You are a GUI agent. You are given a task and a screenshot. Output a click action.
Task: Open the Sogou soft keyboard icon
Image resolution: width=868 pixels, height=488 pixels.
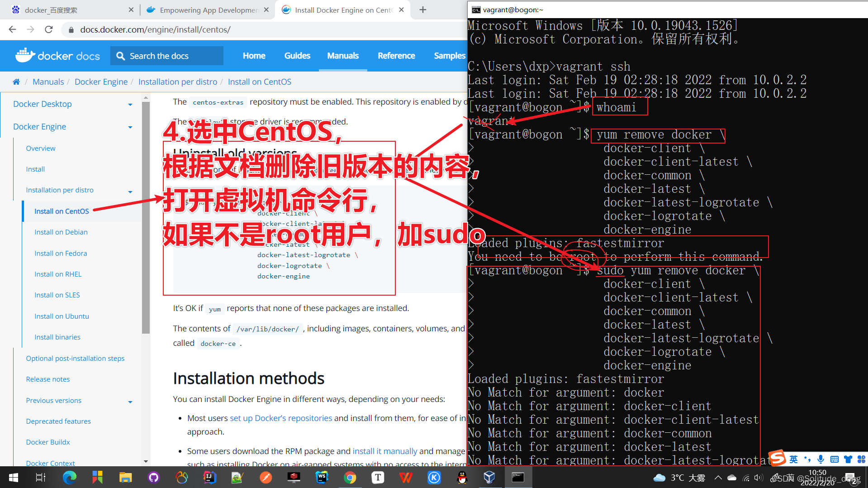click(x=835, y=459)
